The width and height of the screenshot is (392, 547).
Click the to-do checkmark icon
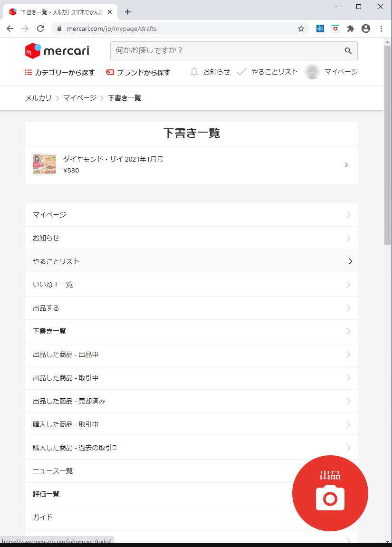[x=241, y=72]
